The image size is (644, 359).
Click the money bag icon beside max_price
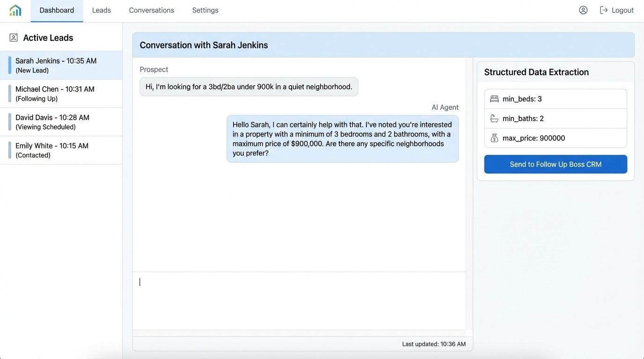494,138
